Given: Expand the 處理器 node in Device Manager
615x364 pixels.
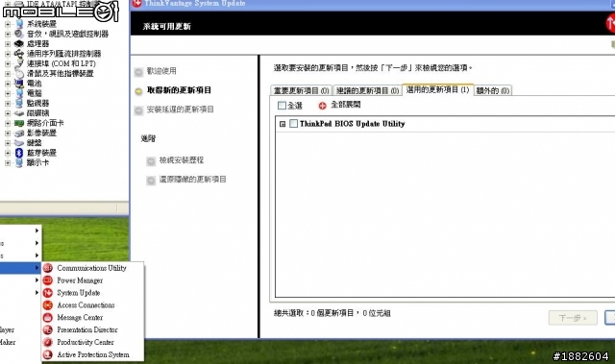Looking at the screenshot, I should point(8,43).
